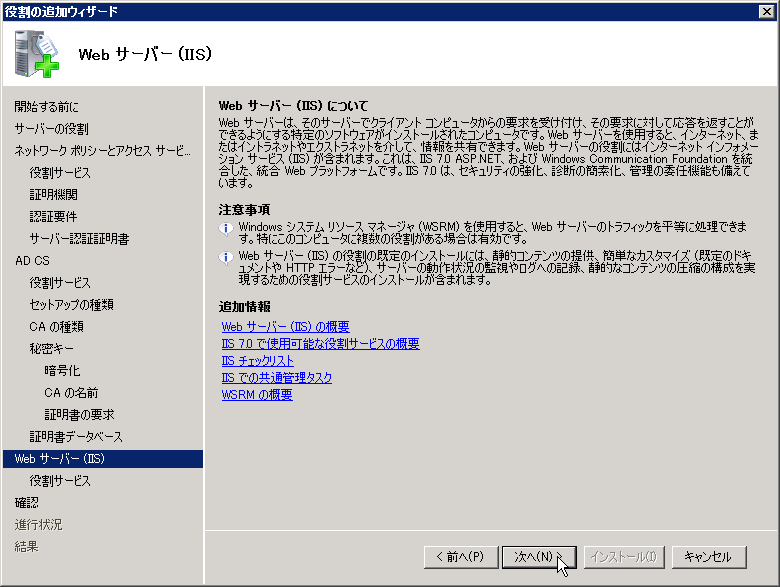780x587 pixels.
Task: Open ネットワーク ポリシーとアクセス サービス step
Action: (102, 151)
